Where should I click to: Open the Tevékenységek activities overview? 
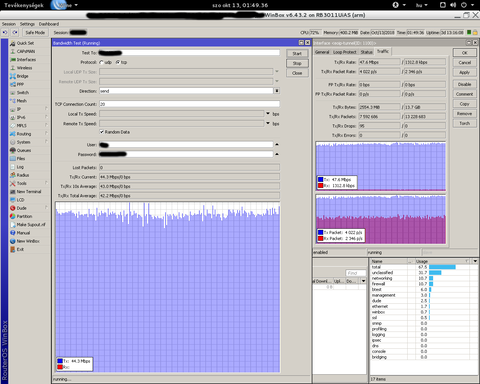tap(24, 5)
